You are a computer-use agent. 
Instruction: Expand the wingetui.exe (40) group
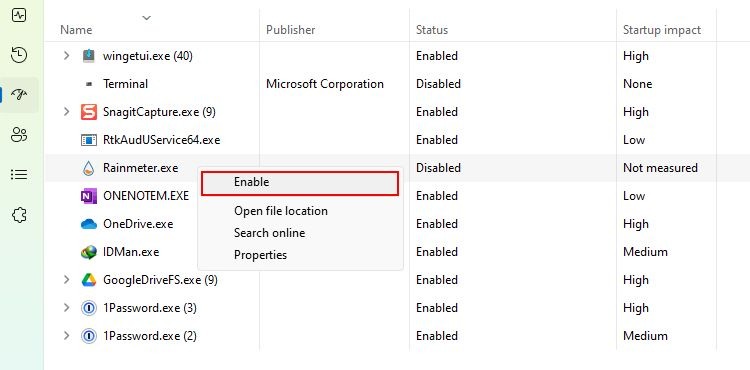tap(66, 56)
